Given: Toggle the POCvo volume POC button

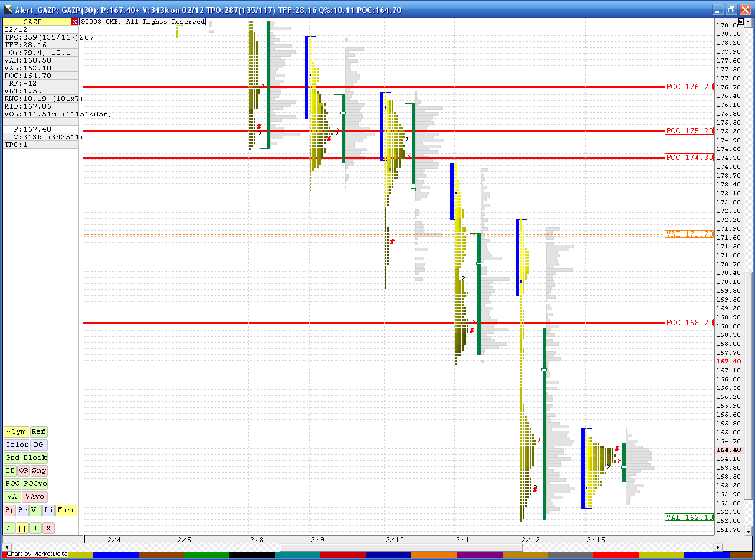Looking at the screenshot, I should coord(35,484).
